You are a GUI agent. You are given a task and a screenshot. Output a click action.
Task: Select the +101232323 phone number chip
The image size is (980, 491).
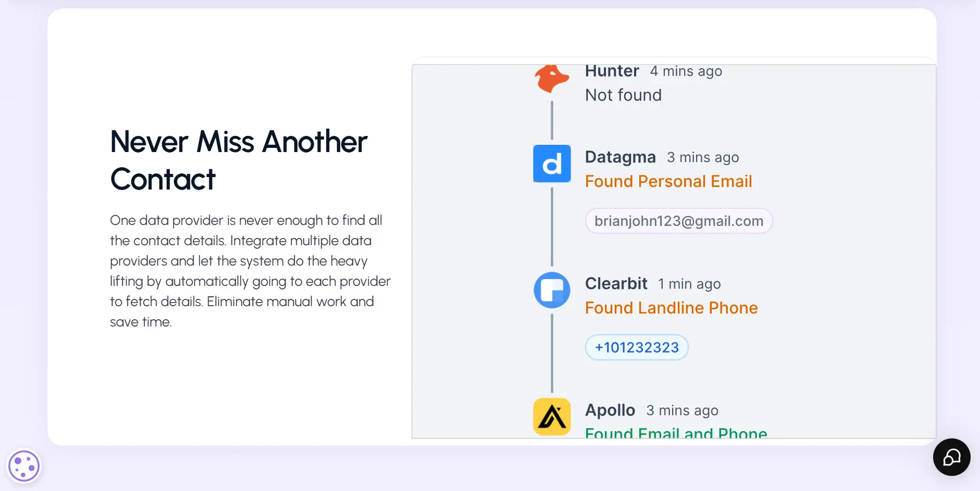[637, 347]
